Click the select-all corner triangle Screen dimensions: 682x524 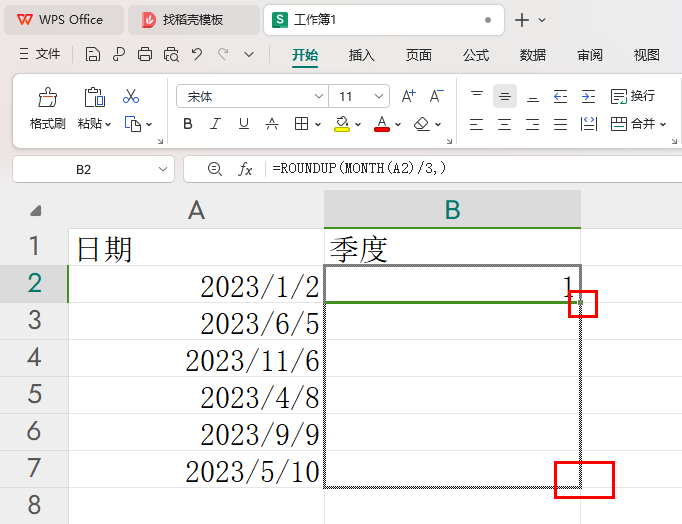36,211
